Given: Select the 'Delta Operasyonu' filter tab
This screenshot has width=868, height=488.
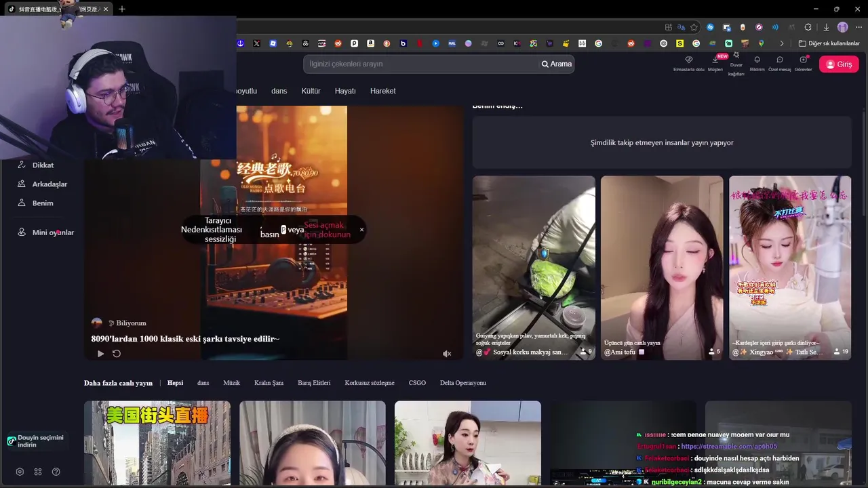Looking at the screenshot, I should click(x=463, y=383).
